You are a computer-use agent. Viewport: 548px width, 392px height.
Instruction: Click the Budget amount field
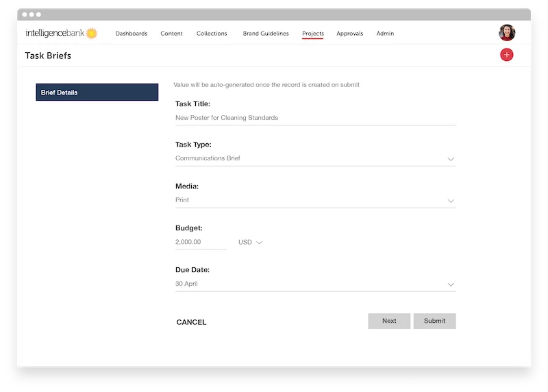click(201, 243)
